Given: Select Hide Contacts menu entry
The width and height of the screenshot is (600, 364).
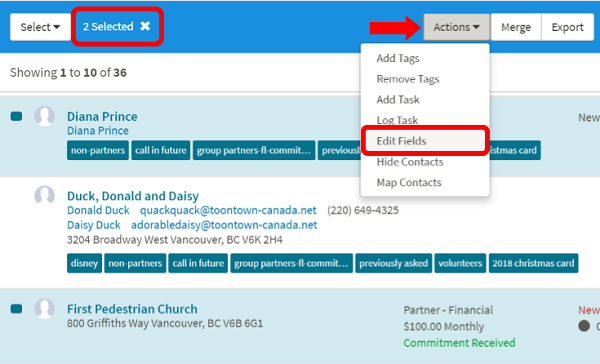Looking at the screenshot, I should 410,162.
